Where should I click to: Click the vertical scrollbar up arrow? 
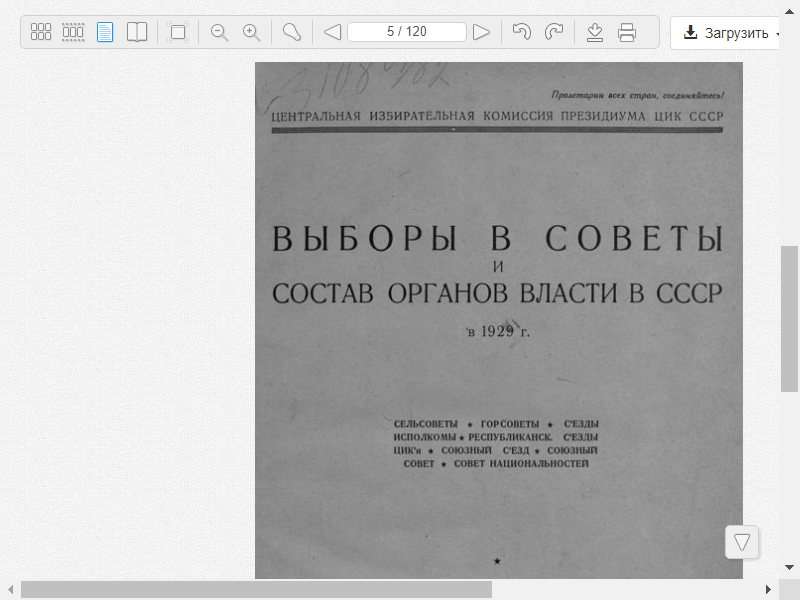tap(789, 12)
